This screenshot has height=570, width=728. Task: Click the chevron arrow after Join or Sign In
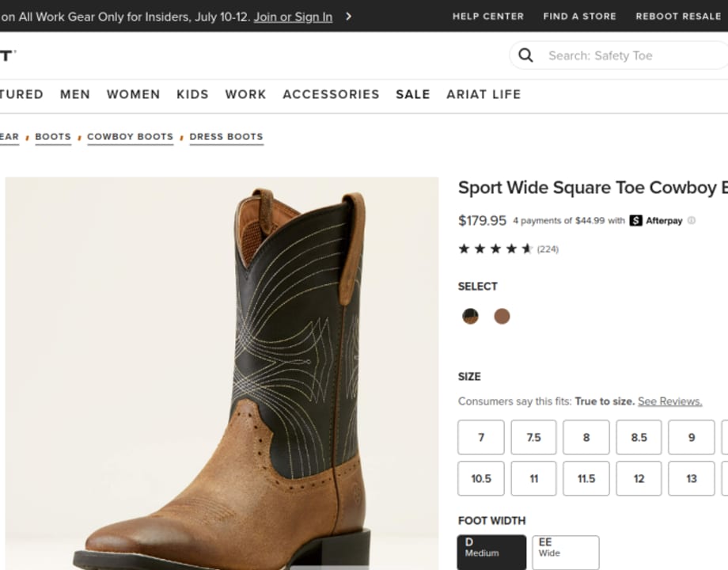tap(349, 17)
